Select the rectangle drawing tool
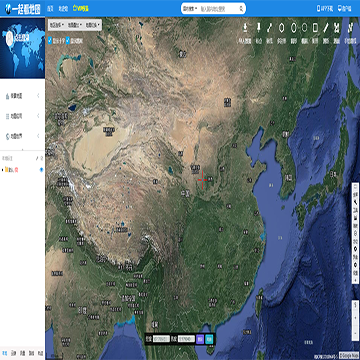360x360 pixels. pyautogui.click(x=315, y=28)
